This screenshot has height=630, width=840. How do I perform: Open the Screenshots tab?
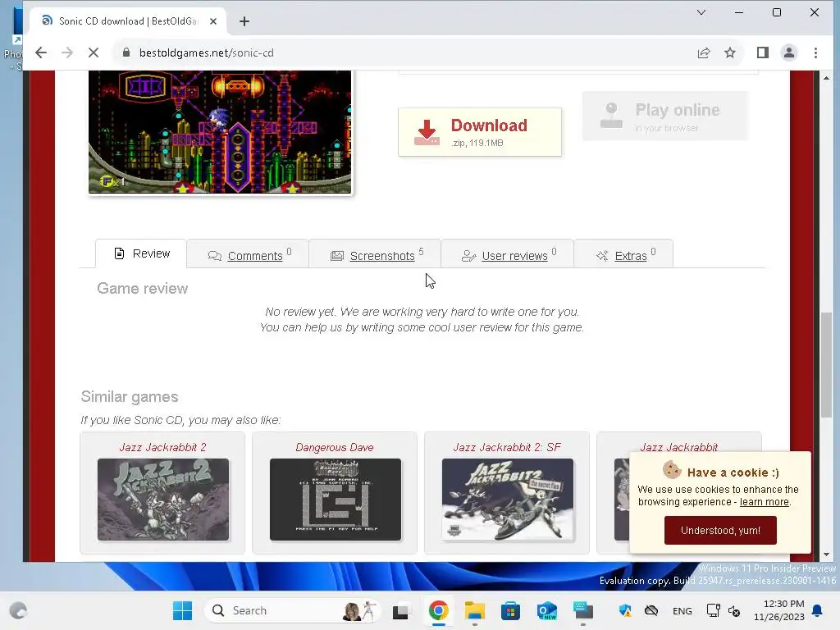(x=375, y=254)
